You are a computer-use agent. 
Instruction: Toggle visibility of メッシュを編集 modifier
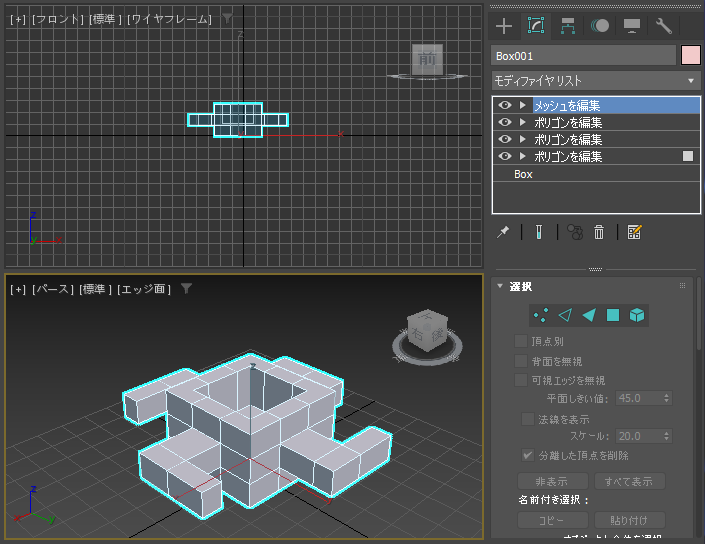(x=505, y=105)
